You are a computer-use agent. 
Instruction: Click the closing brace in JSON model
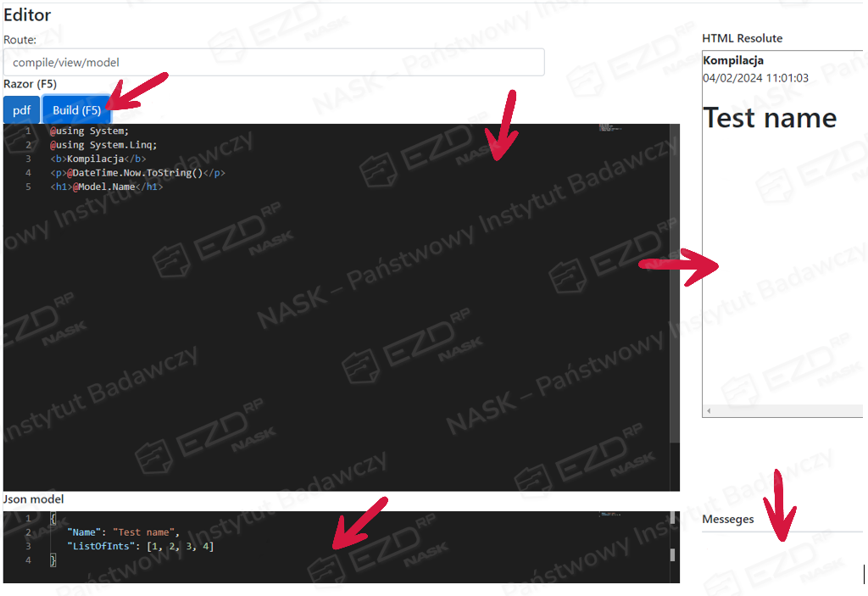click(53, 560)
